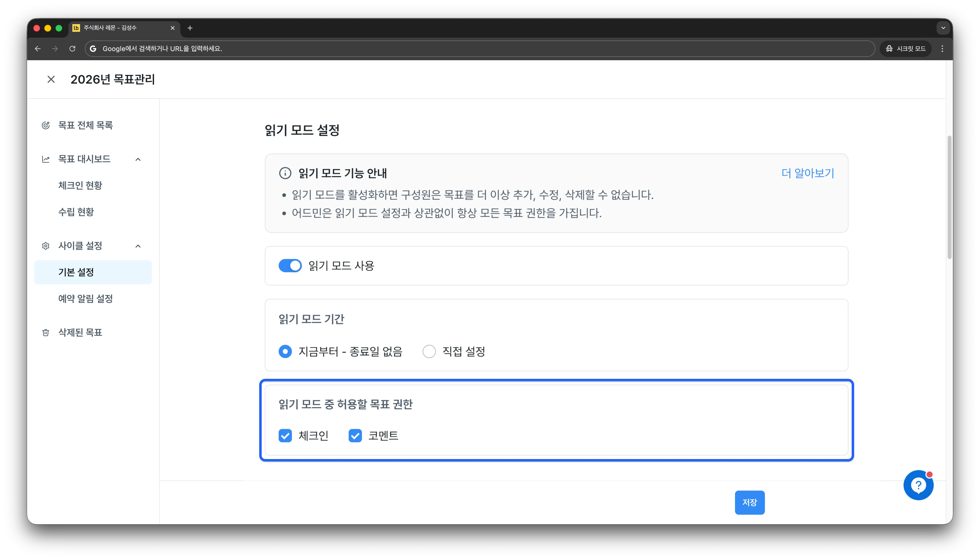The height and width of the screenshot is (560, 980).
Task: Close the 2026년 목표관리 page with X
Action: (51, 79)
